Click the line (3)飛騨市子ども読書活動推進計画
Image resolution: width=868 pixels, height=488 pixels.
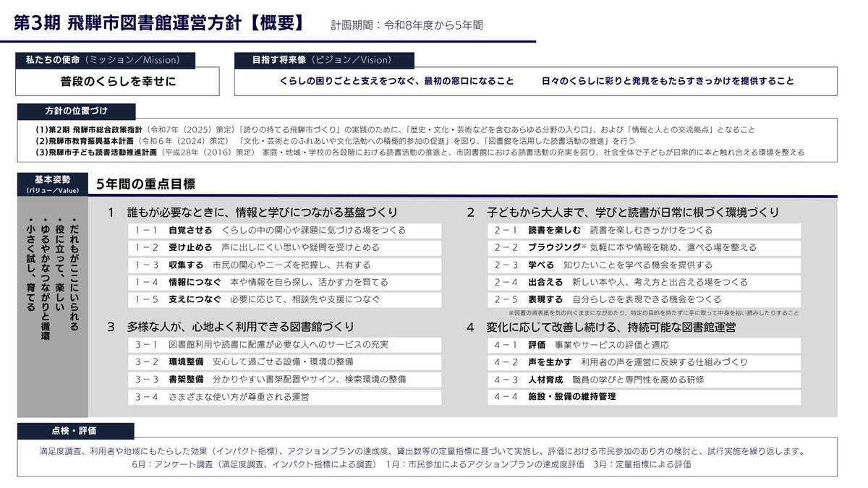(x=420, y=153)
